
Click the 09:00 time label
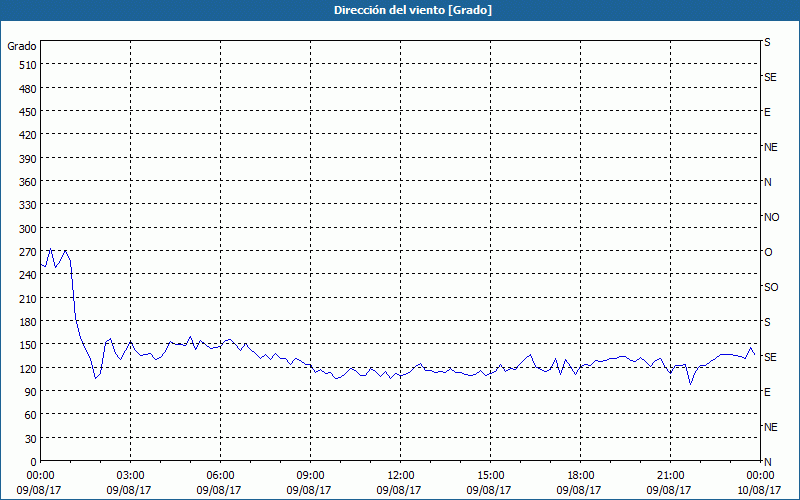click(310, 476)
